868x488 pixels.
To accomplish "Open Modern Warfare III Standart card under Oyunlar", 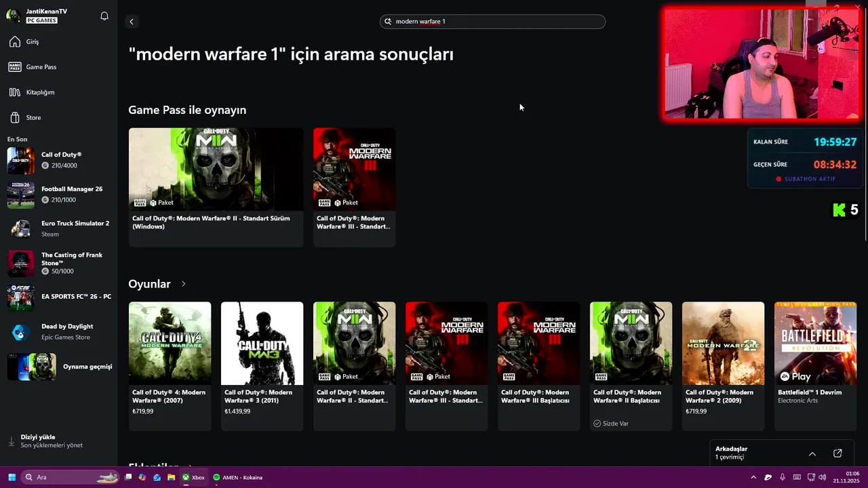I will click(446, 366).
